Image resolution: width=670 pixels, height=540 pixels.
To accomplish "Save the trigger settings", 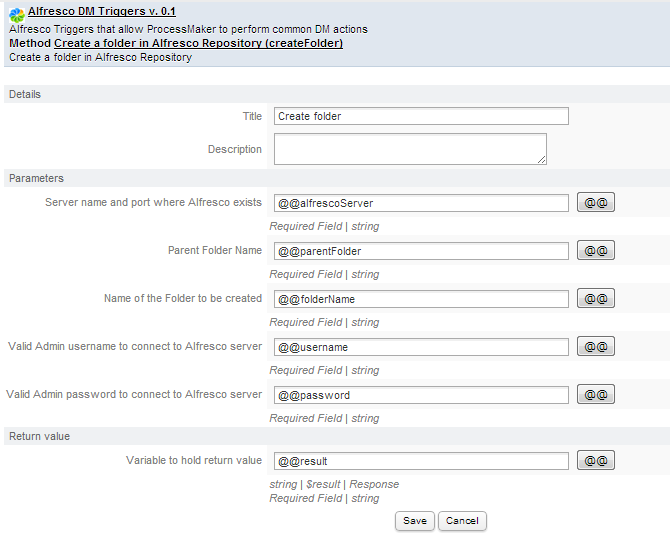I will 414,521.
